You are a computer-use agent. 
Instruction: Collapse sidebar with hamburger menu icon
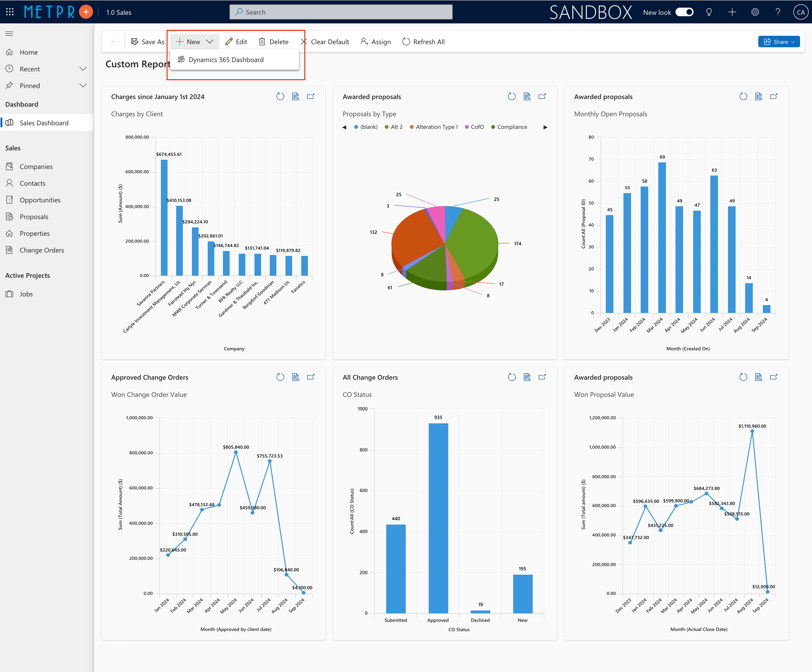tap(9, 34)
